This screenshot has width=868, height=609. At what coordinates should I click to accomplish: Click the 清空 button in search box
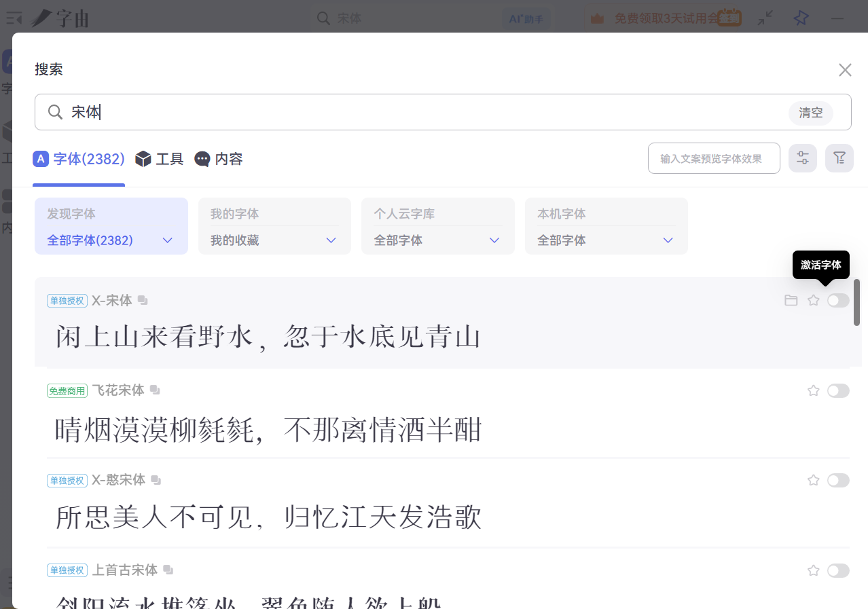[810, 113]
